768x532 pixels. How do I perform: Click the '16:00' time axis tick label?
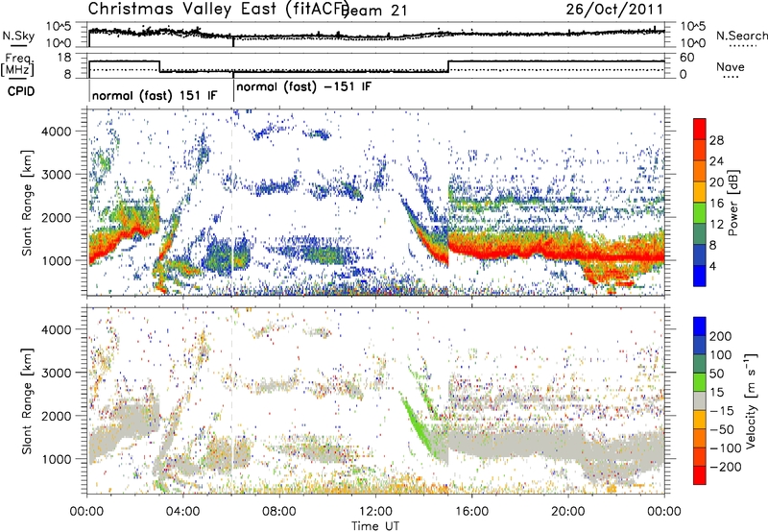coord(471,512)
